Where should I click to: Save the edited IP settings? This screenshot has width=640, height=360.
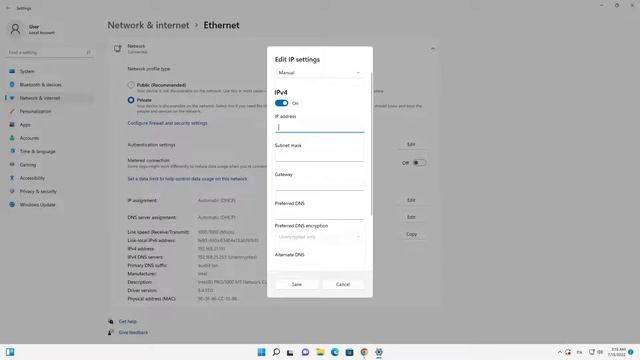coord(297,284)
